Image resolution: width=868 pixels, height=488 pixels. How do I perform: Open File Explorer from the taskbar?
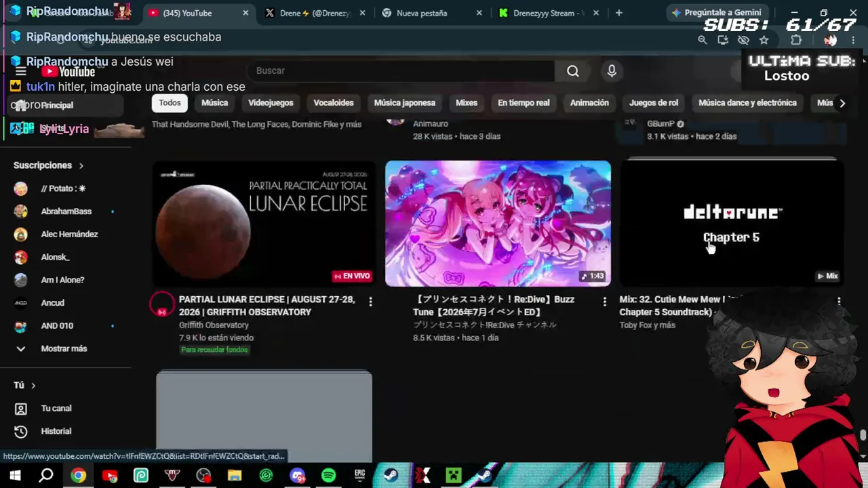(235, 476)
